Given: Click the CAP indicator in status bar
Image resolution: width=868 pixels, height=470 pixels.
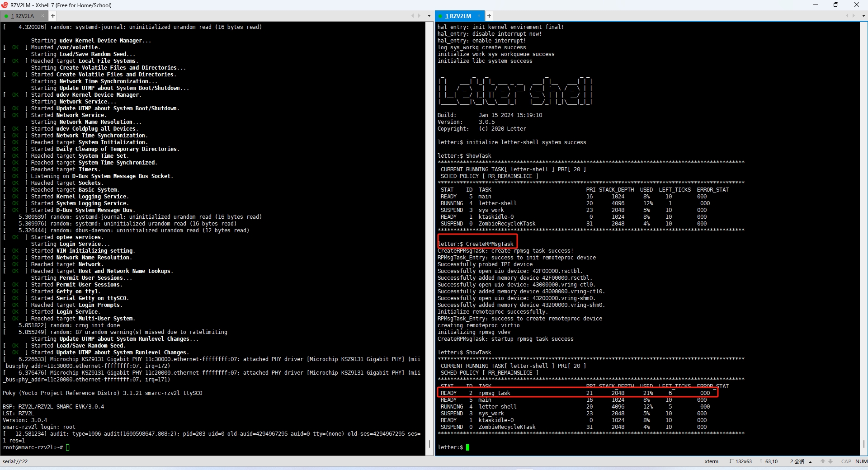Looking at the screenshot, I should click(x=846, y=461).
